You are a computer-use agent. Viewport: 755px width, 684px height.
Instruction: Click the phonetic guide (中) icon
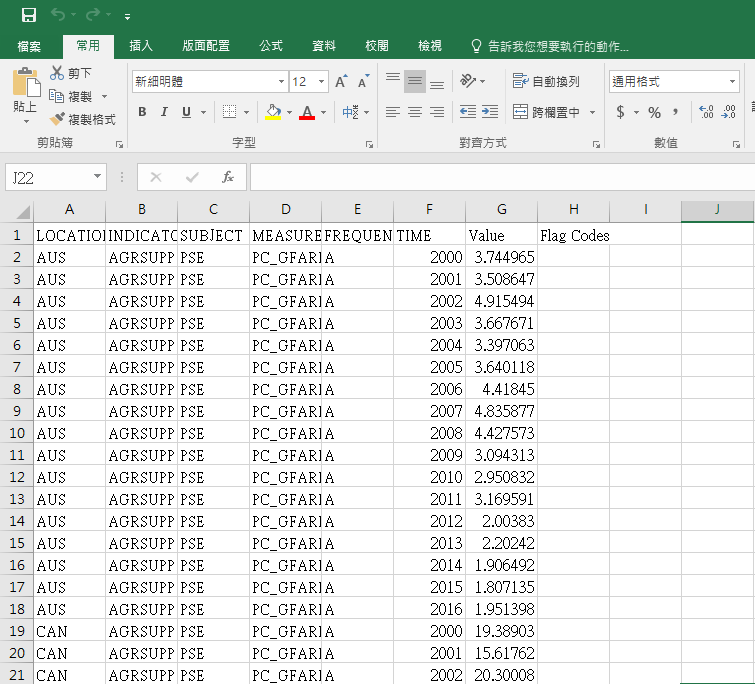point(350,112)
